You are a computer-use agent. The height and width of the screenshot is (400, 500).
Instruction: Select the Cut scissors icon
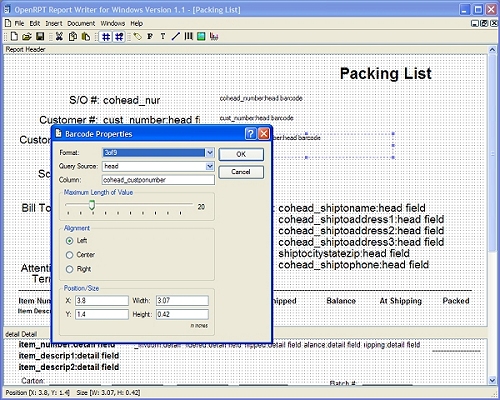coord(59,36)
